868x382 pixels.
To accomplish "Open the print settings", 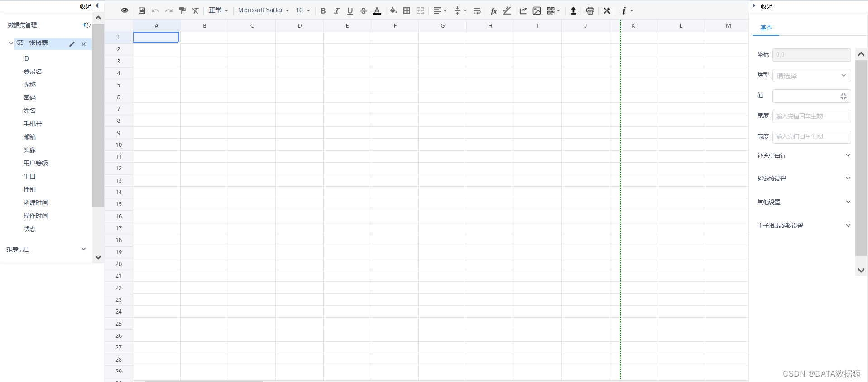I will pos(590,10).
